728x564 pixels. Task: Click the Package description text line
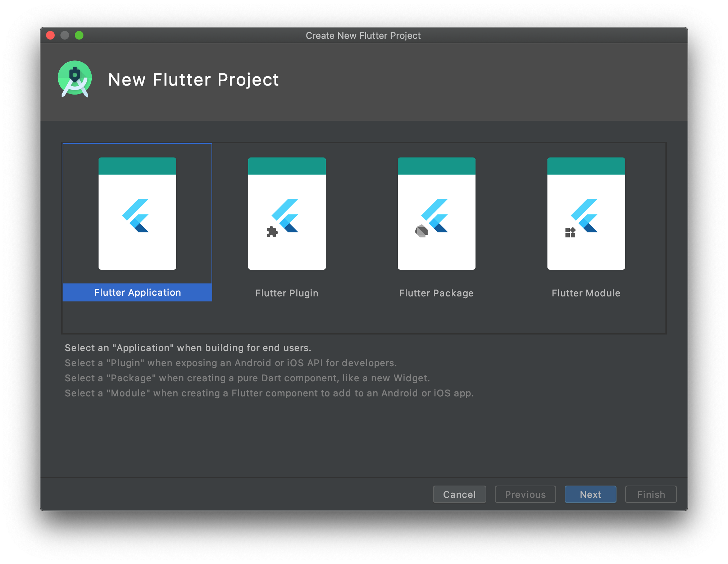coord(247,378)
